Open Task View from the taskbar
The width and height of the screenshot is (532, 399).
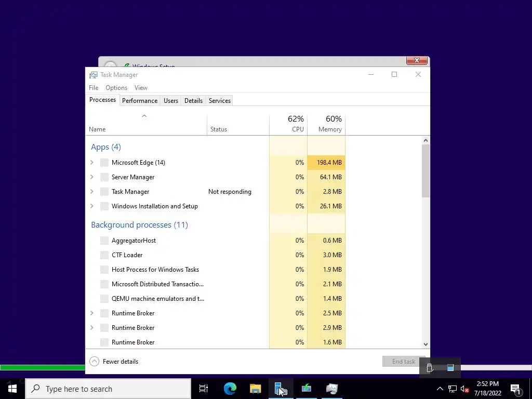point(203,389)
